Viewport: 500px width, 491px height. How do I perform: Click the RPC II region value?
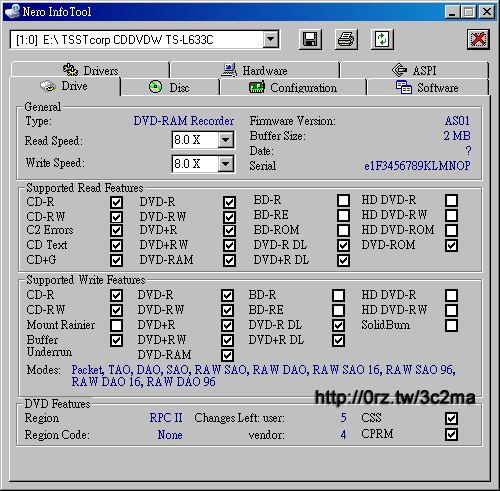pos(166,418)
